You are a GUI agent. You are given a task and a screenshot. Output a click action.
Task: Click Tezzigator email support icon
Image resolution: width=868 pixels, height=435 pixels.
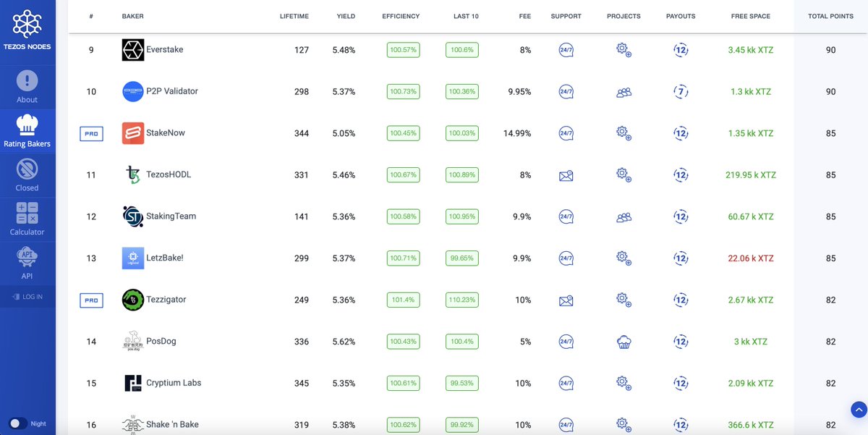[566, 300]
